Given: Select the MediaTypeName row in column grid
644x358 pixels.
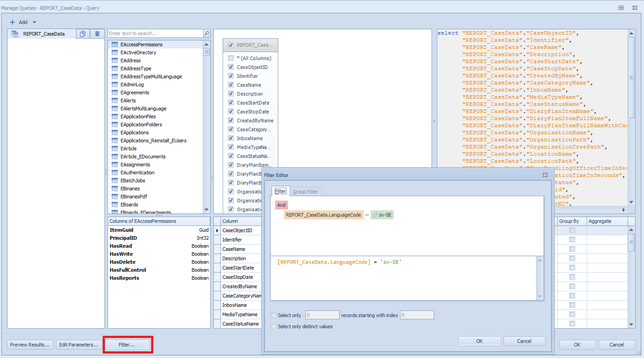Looking at the screenshot, I should [240, 314].
